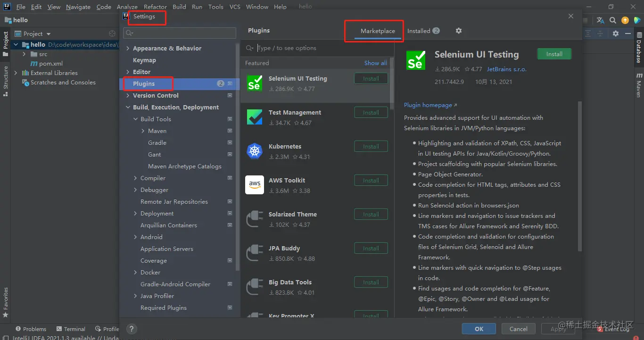This screenshot has height=340, width=644.
Task: Click the Translate icon in the main toolbar
Action: (600, 20)
